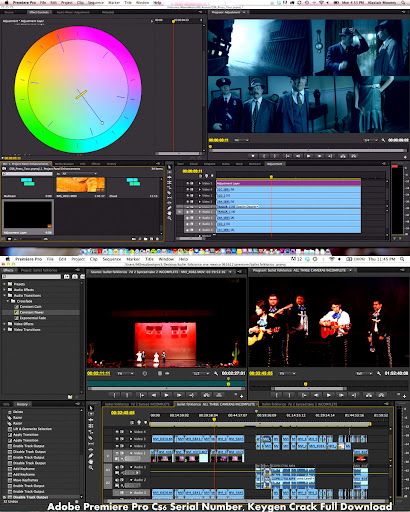Viewport: 410px width, 512px height.
Task: Toggle Audio 2 track speaker in lower timeline
Action: coord(117,480)
